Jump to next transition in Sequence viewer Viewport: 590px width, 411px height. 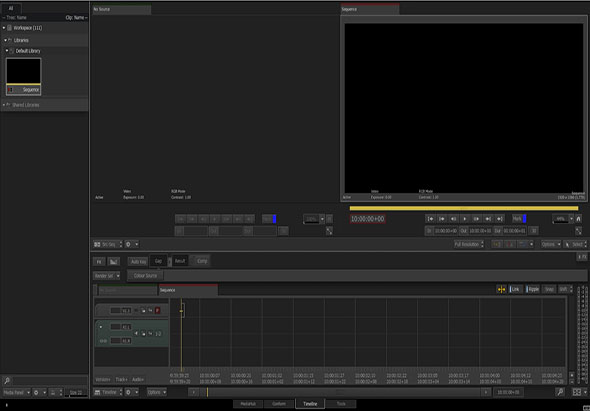[488, 219]
